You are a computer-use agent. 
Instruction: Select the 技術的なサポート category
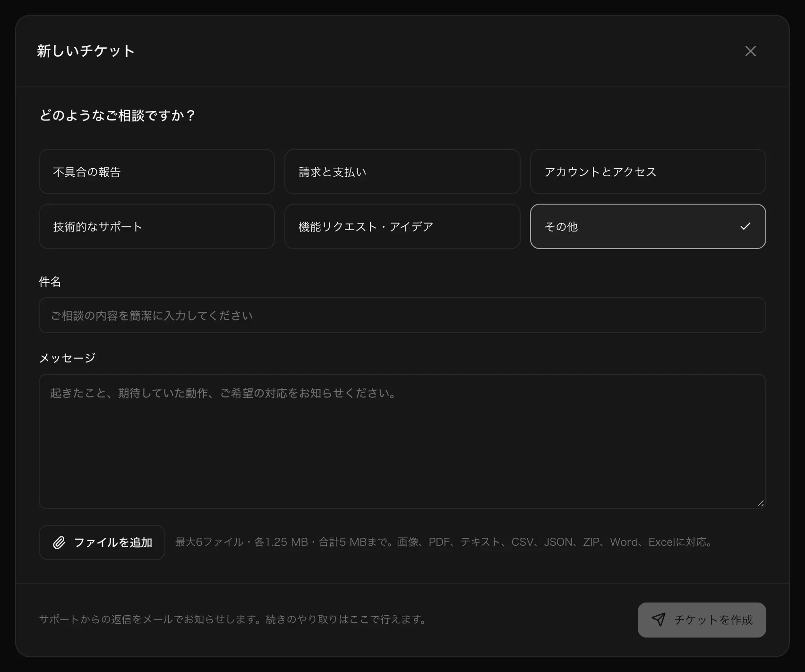[157, 226]
